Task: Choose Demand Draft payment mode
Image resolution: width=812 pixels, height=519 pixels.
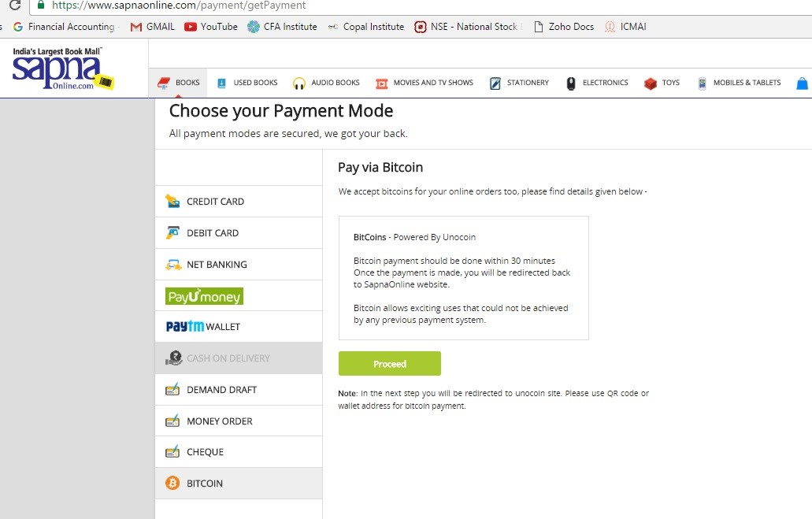Action: pyautogui.click(x=239, y=390)
